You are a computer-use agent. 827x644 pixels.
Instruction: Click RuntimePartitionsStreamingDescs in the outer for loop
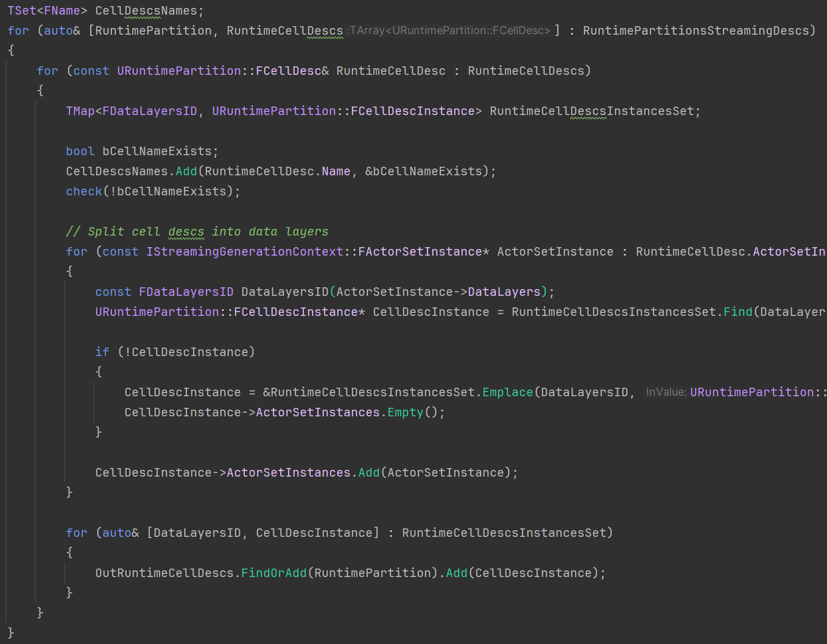pos(696,30)
